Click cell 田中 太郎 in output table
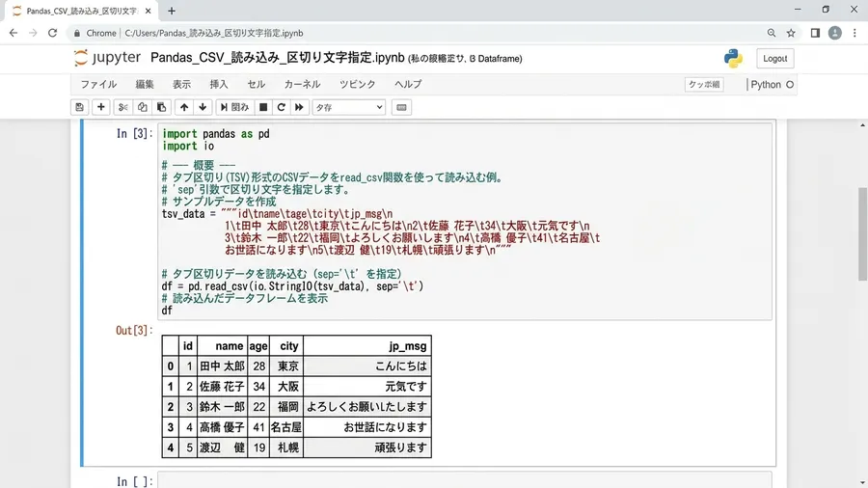Viewport: 868px width, 488px height. [222, 366]
